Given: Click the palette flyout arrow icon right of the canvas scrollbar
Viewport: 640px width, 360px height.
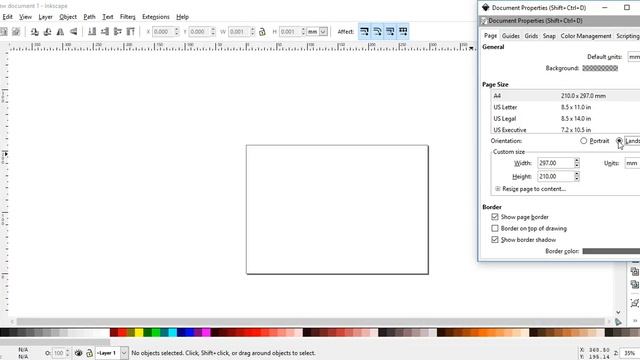Looking at the screenshot, I should (x=618, y=322).
